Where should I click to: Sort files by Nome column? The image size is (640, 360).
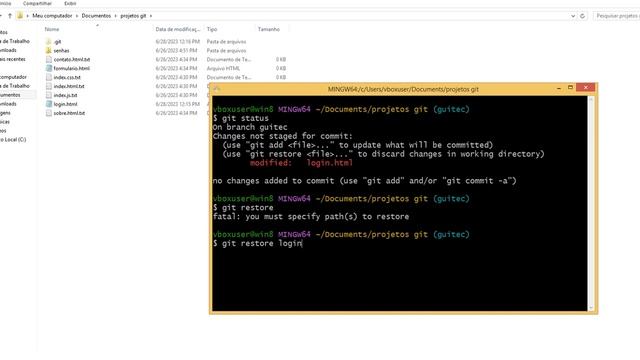52,29
